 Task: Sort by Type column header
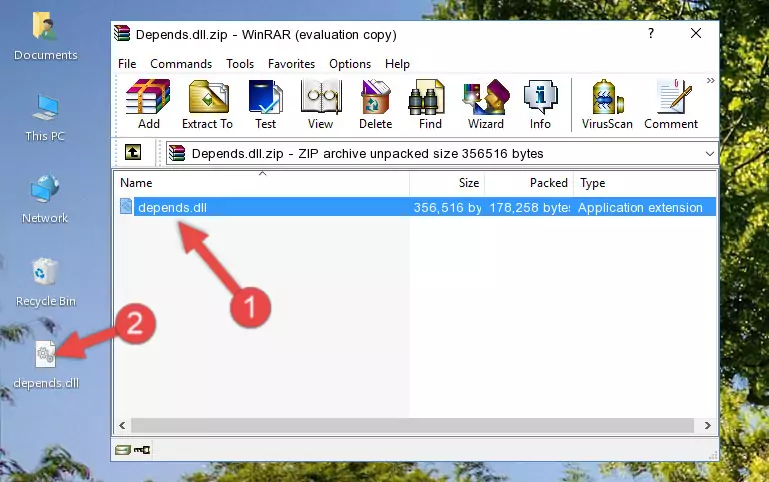click(x=644, y=183)
